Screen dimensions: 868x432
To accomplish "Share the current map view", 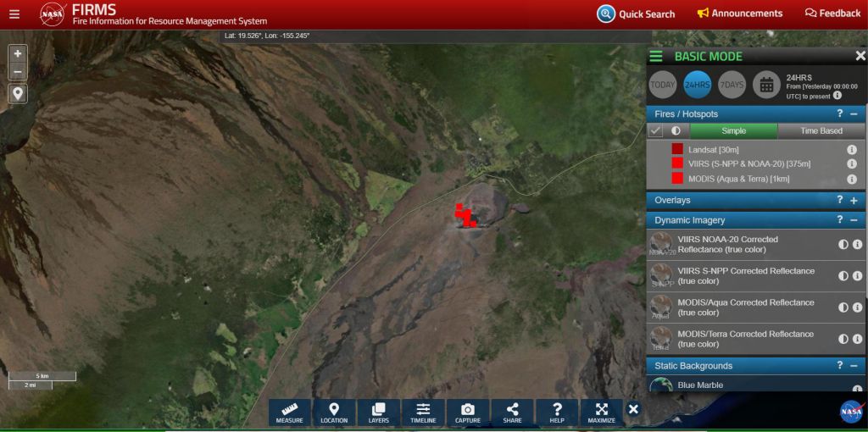I will point(512,413).
